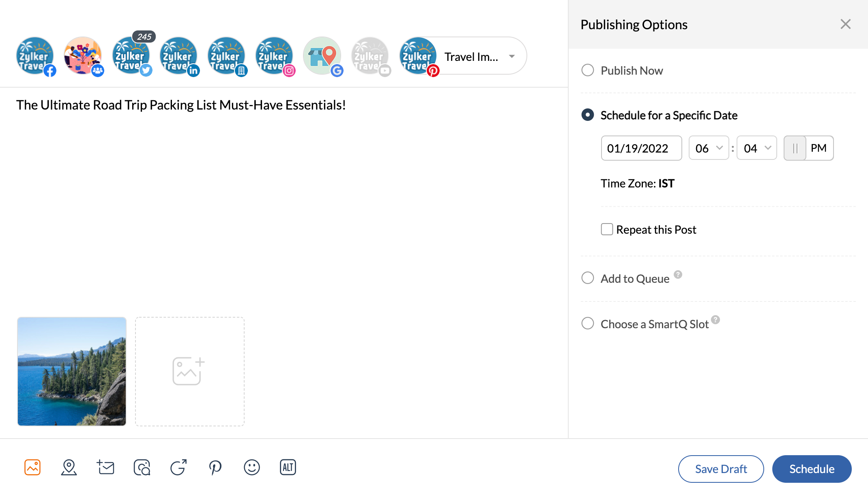868x499 pixels.
Task: Expand the Travel Im... Pinterest board dropdown
Action: point(512,56)
